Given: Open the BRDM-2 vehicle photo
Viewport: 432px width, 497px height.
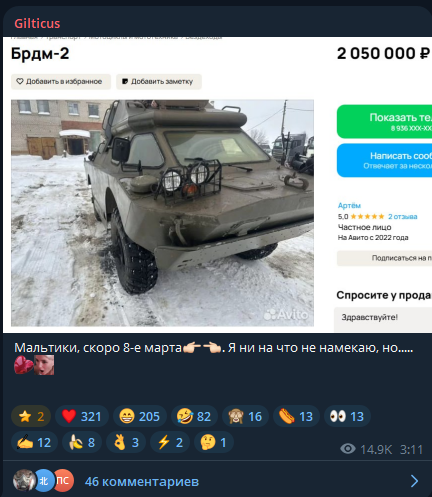Looking at the screenshot, I should click(162, 213).
